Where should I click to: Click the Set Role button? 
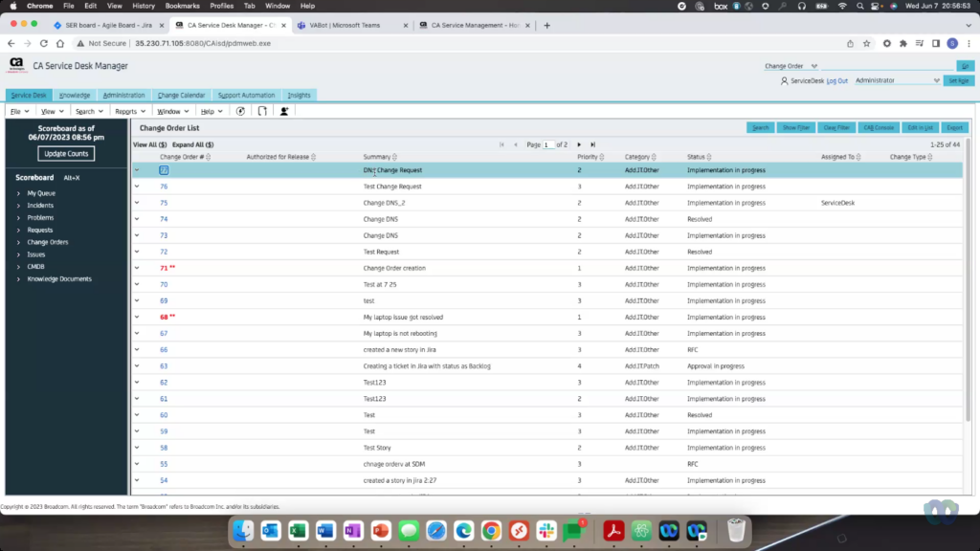958,80
